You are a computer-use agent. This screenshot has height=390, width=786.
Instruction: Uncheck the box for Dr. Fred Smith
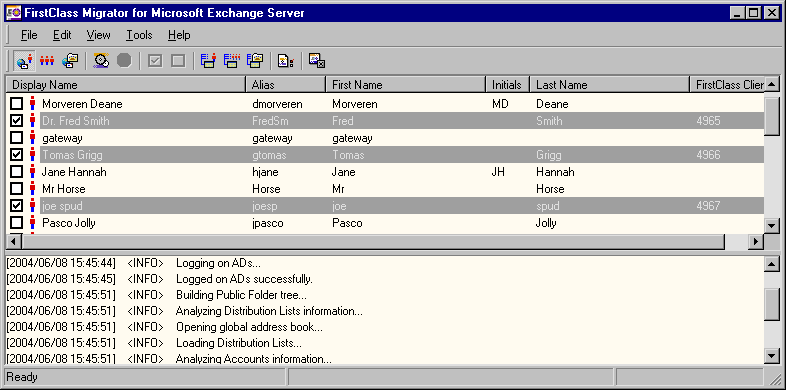[17, 121]
